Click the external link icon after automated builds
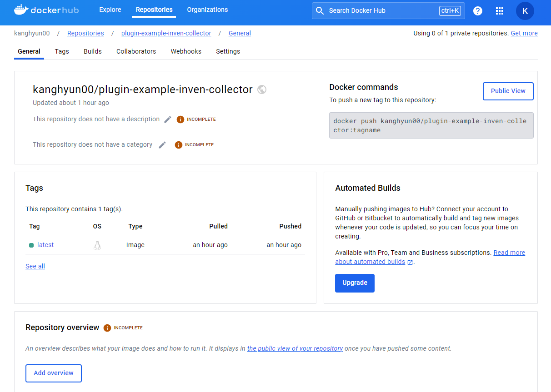Viewport: 551px width, 392px height. click(410, 262)
